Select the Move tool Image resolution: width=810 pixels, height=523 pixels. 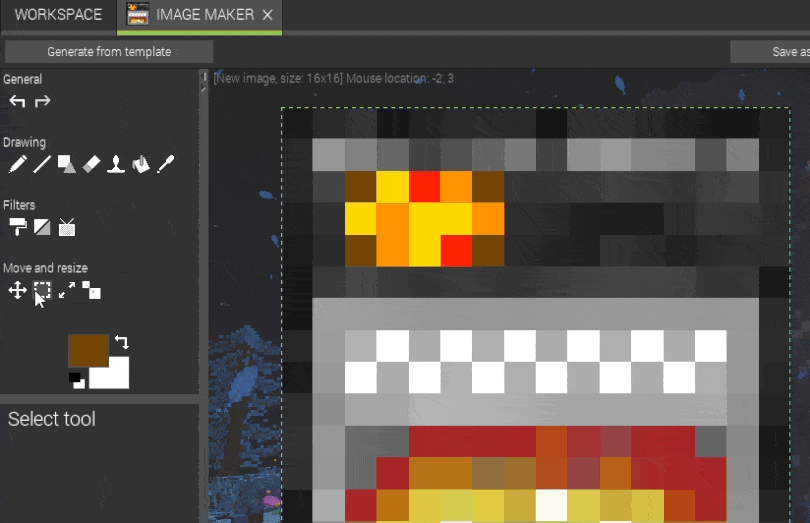coord(18,290)
